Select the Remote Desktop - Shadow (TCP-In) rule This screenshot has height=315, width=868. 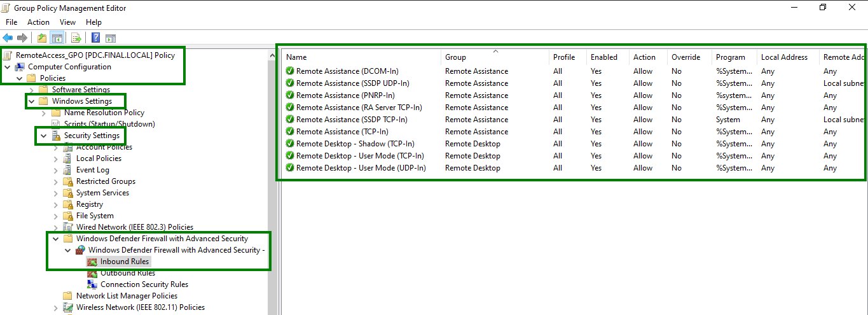tap(355, 144)
